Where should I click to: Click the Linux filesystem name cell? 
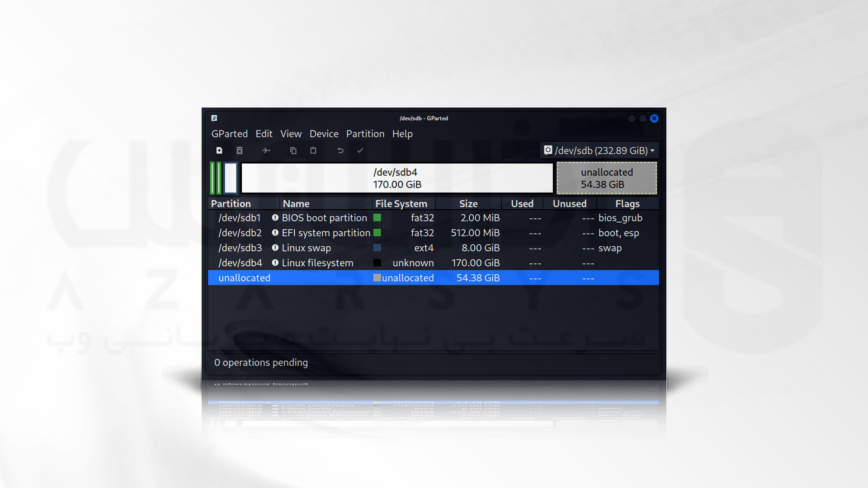click(317, 263)
